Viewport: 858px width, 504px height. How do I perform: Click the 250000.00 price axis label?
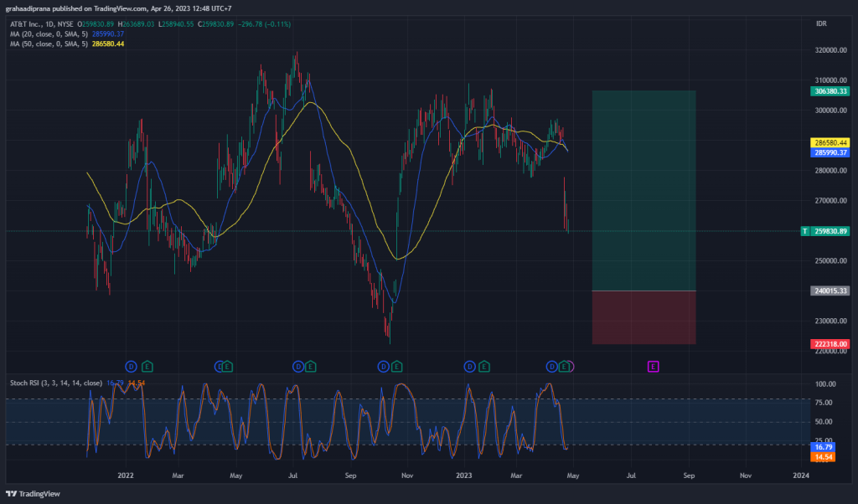point(830,260)
